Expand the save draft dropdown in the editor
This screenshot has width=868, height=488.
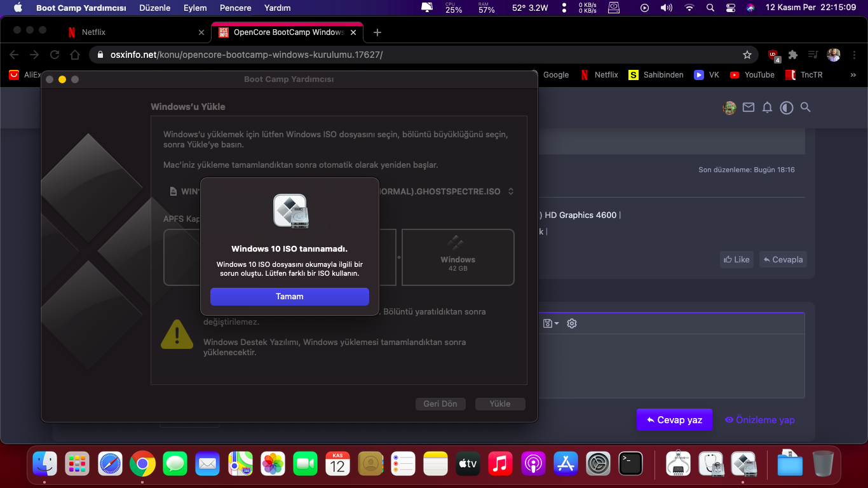point(550,323)
